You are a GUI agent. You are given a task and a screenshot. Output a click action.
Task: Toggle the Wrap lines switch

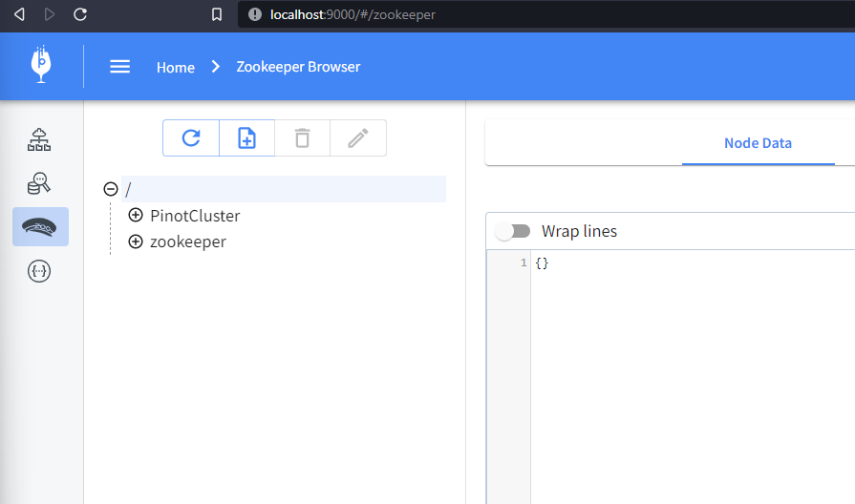pos(513,231)
